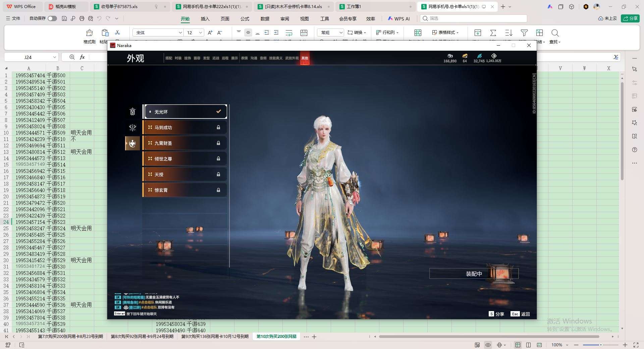Click the Sum sigma icon in WPS ribbon
Image resolution: width=644 pixels, height=349 pixels.
coord(493,33)
